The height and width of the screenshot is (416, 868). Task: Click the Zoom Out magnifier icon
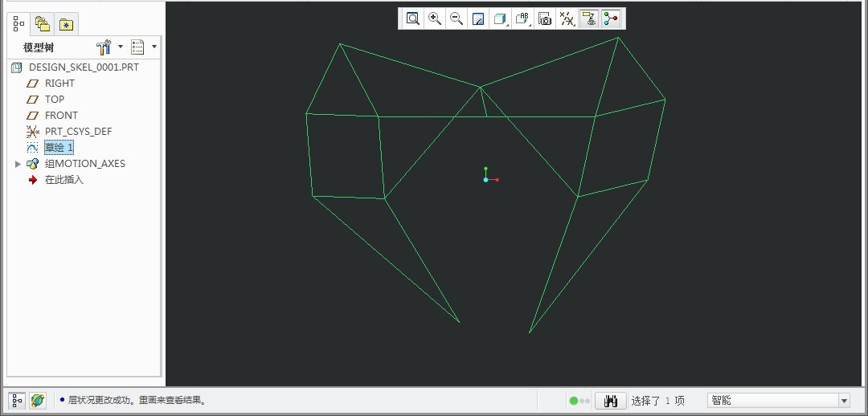pos(456,18)
